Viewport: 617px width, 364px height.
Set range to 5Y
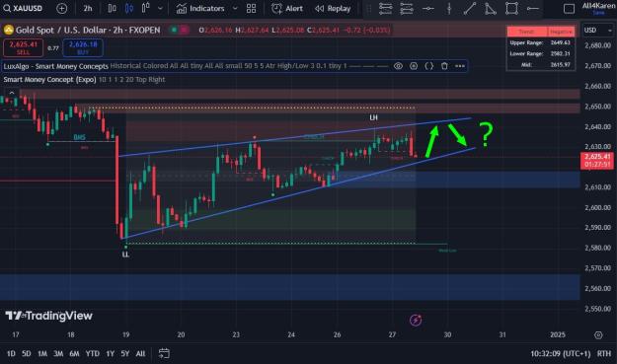pyautogui.click(x=125, y=354)
